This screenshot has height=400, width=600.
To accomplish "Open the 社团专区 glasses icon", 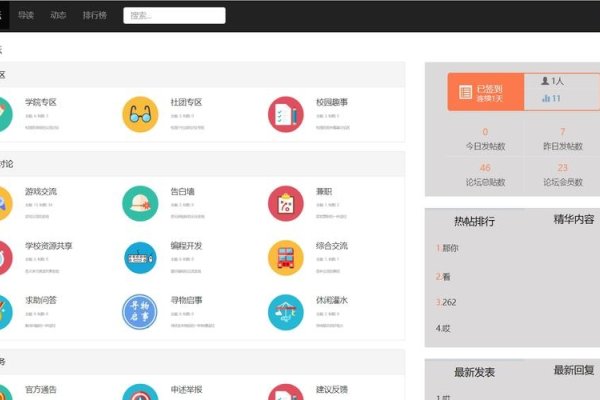I will (x=140, y=114).
